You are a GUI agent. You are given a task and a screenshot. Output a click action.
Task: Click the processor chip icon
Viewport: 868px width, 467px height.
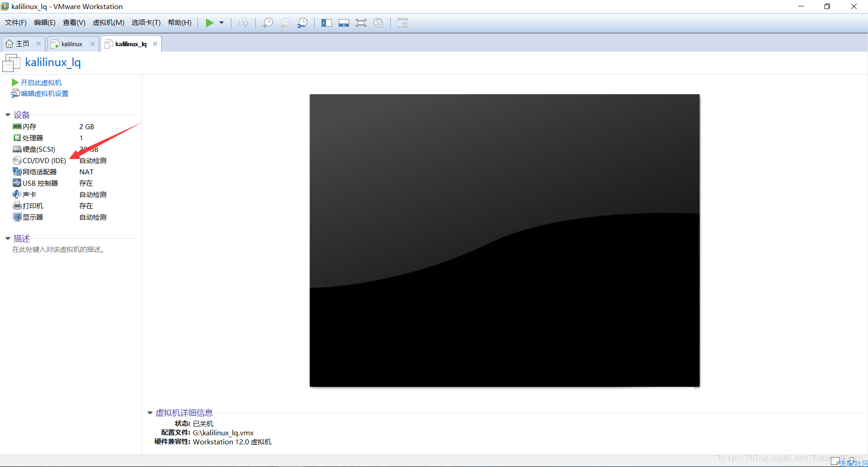click(x=17, y=138)
